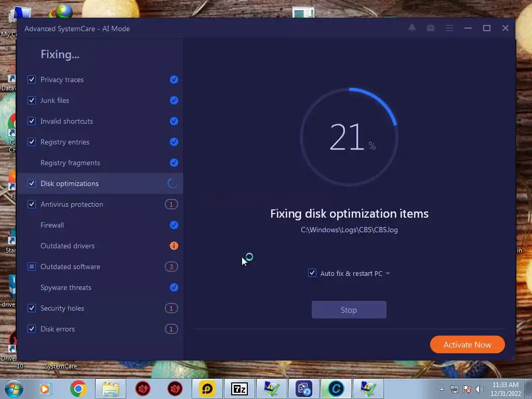Uncheck Disk optimizations checkbox
532x399 pixels.
coord(32,183)
